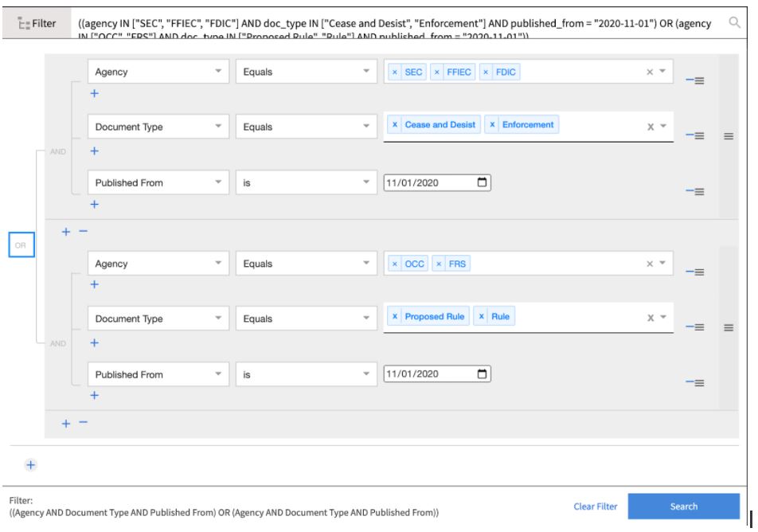Screen dimensions: 758x532
Task: Expand value list arrow for SEC FFIEC FDIC
Action: tap(662, 71)
